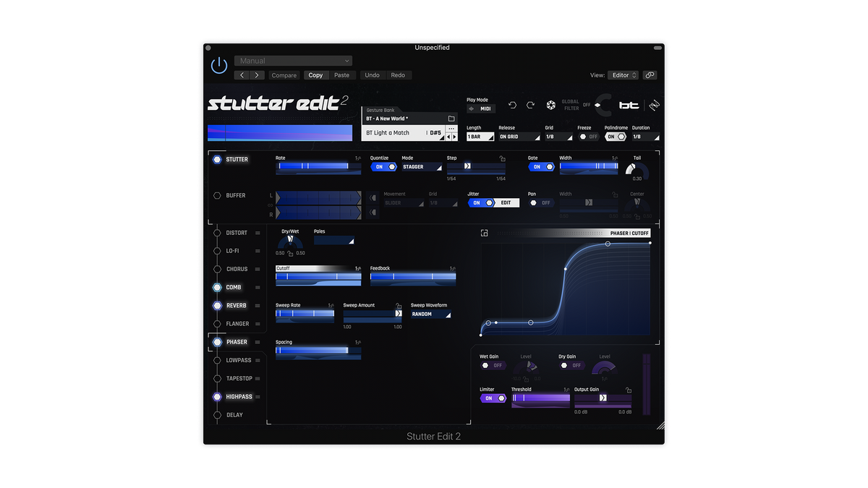Open the Manual preset dropdown

[x=293, y=61]
